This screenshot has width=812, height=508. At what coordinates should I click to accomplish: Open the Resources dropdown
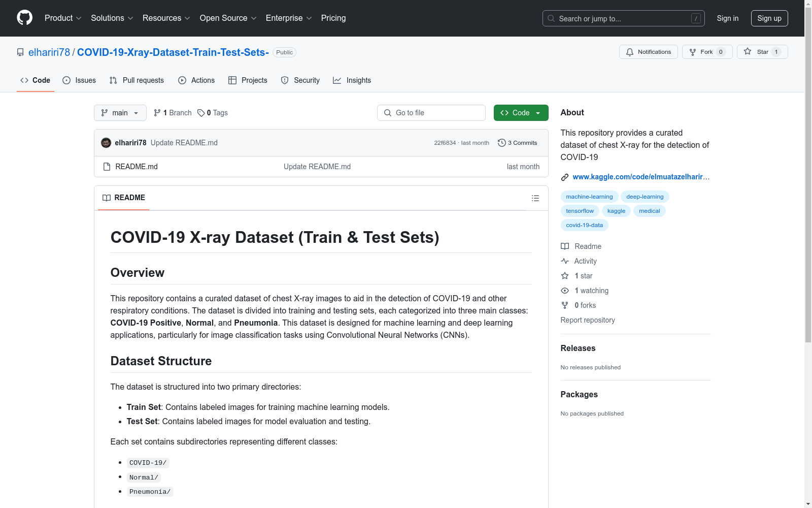[x=166, y=18]
